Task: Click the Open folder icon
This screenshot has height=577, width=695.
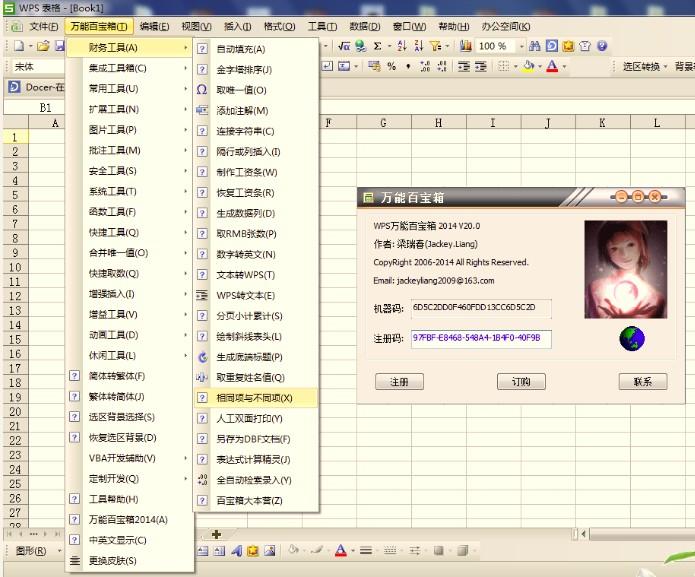Action: point(43,46)
